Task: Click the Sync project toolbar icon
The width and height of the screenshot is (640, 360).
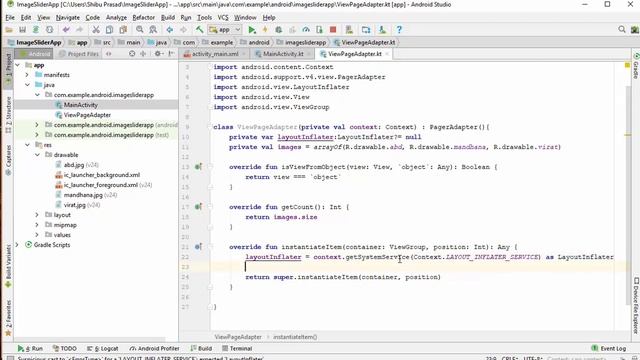Action: 36,30
